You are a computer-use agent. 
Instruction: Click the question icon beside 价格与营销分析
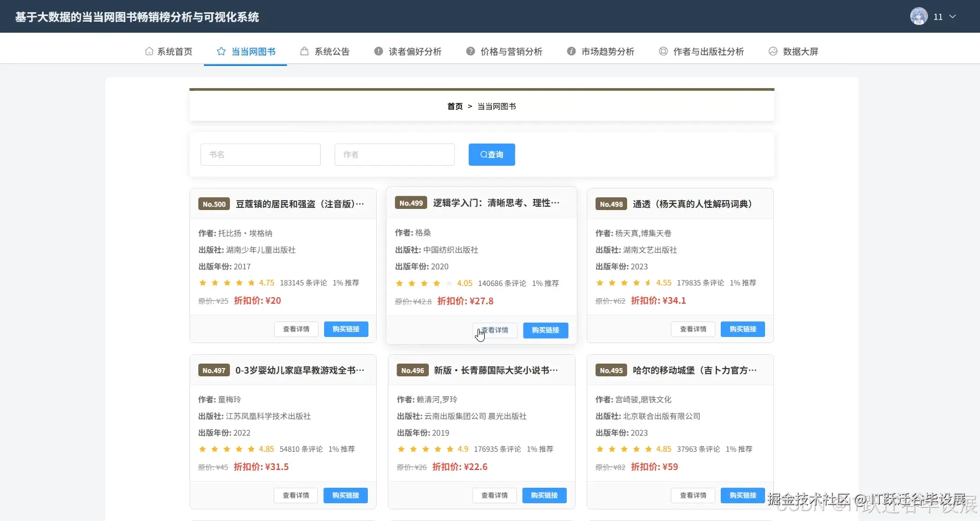point(470,51)
